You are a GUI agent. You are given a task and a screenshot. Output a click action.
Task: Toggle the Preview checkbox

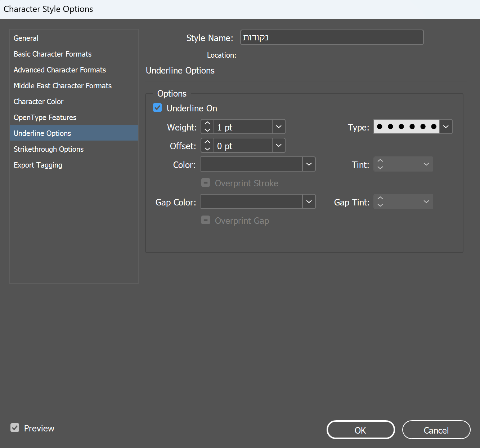pos(15,428)
